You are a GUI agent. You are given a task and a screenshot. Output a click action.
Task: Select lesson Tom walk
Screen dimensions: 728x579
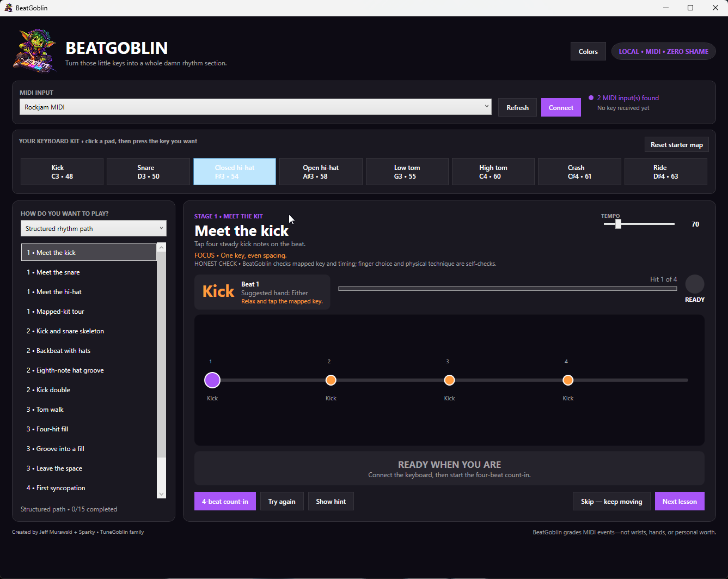(89, 410)
